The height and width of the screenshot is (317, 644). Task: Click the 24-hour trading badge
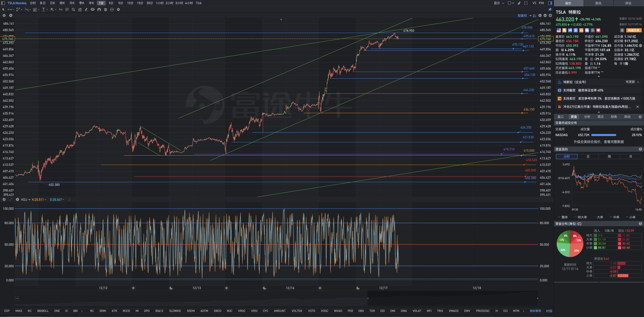(x=570, y=30)
